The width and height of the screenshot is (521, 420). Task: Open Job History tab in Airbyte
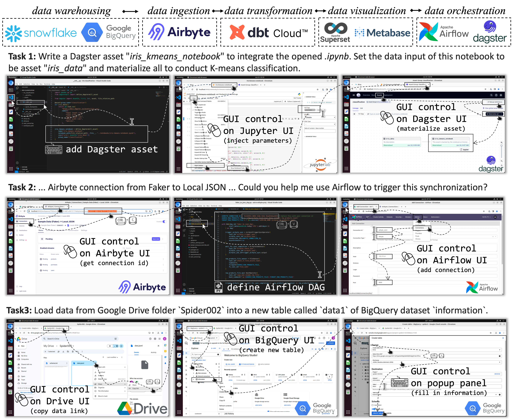(50, 230)
